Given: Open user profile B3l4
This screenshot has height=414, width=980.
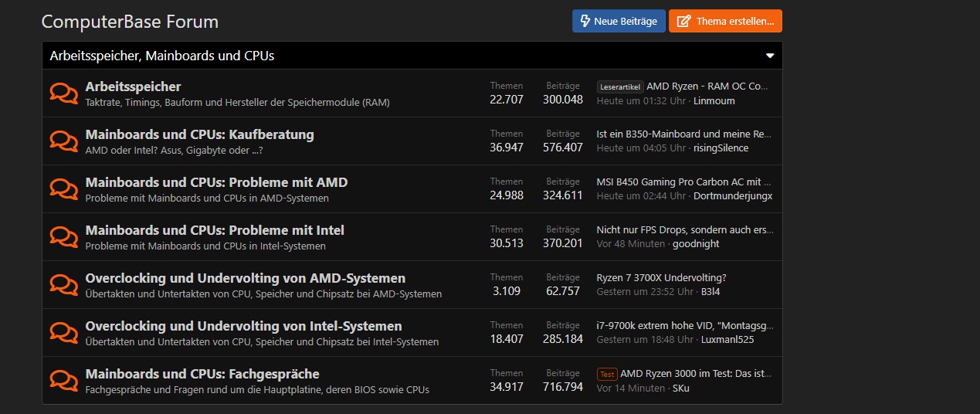Looking at the screenshot, I should (x=710, y=292).
